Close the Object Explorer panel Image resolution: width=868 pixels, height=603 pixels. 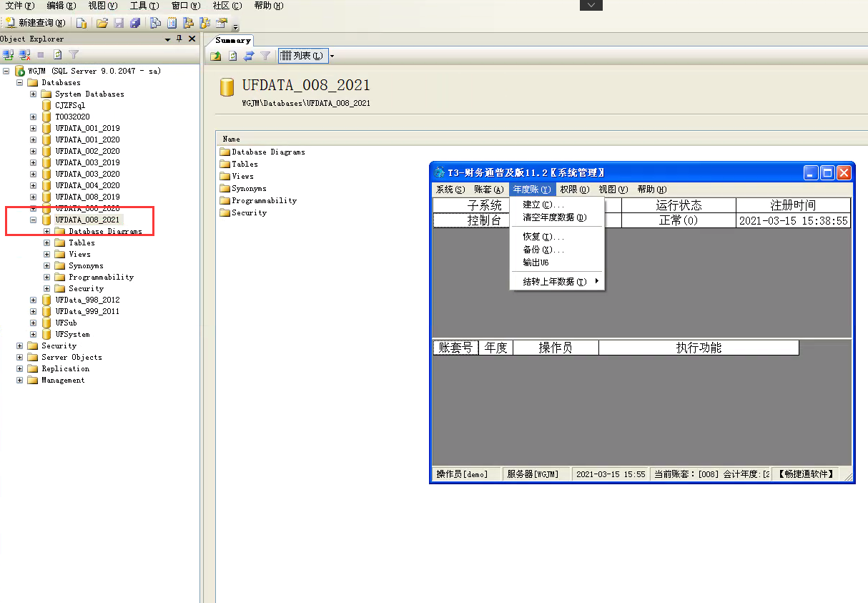(x=192, y=39)
